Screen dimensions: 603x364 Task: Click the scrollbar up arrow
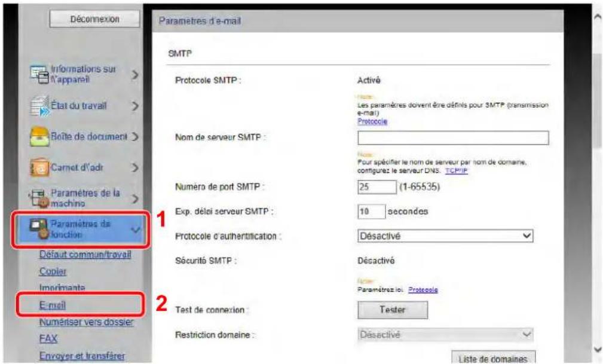click(598, 17)
